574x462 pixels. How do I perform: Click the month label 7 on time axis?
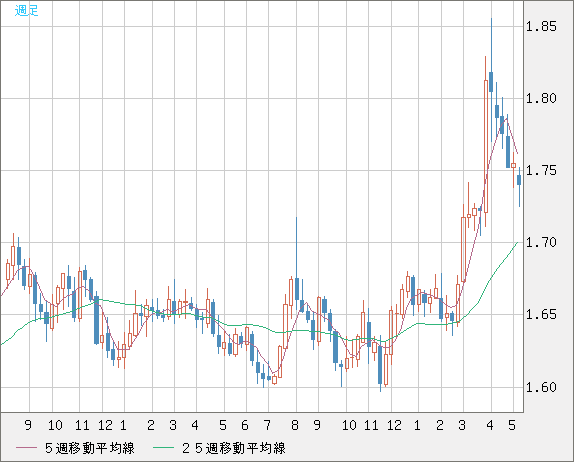(x=268, y=425)
